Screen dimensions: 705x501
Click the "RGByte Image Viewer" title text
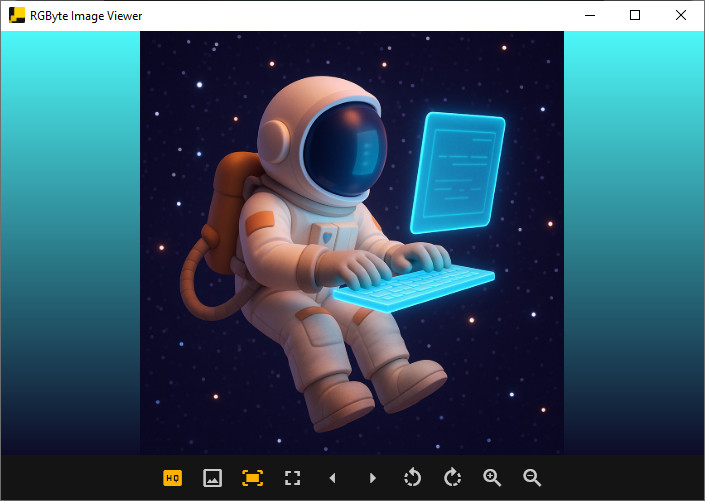86,16
